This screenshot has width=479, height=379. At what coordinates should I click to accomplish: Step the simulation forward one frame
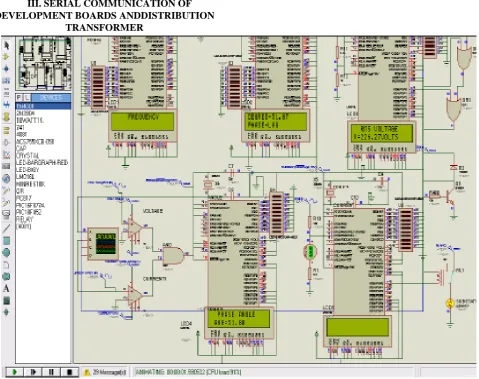pos(33,372)
